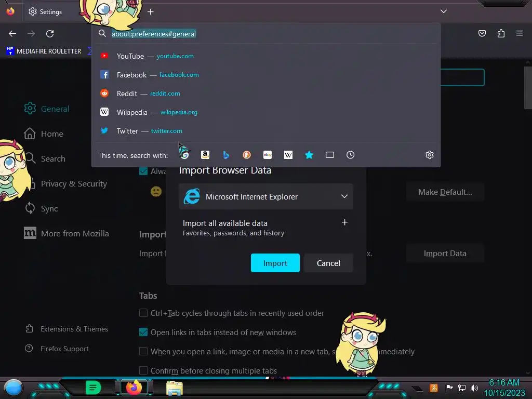
Task: Choose the Twitter suggestion
Action: (x=267, y=130)
